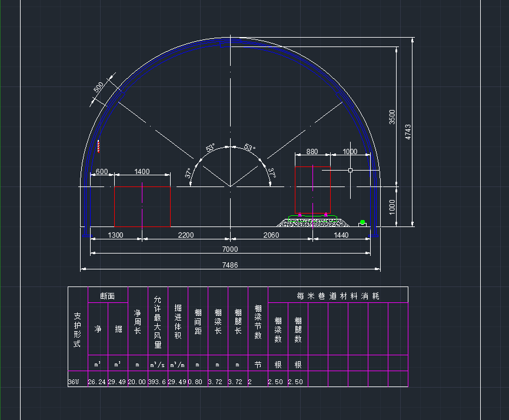Pick the 500 angled thickness dimension
Viewport: 509px width, 420px height.
[99, 88]
